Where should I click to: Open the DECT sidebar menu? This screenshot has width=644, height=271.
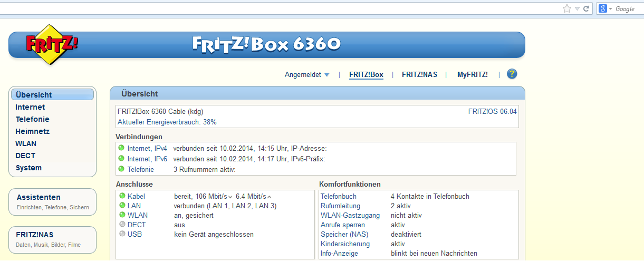click(25, 156)
